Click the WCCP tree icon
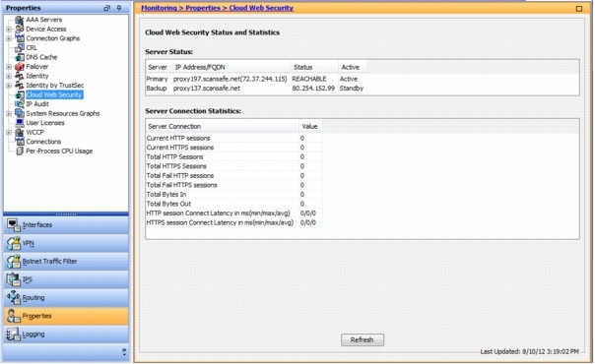The width and height of the screenshot is (595, 364). pyautogui.click(x=20, y=132)
